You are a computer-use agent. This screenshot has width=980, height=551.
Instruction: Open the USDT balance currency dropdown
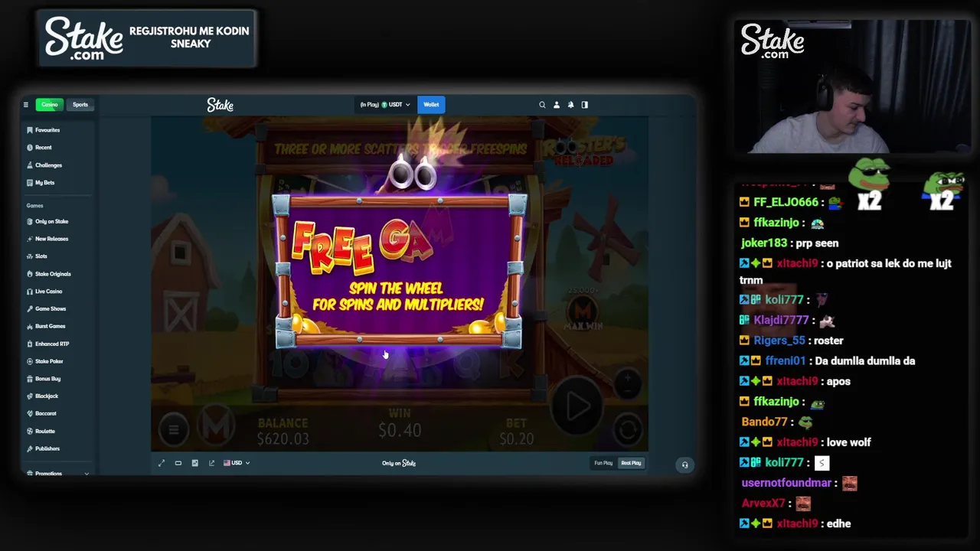coord(385,105)
